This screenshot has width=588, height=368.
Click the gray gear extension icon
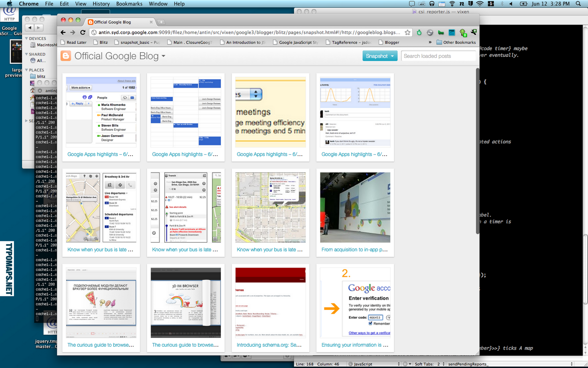point(430,32)
